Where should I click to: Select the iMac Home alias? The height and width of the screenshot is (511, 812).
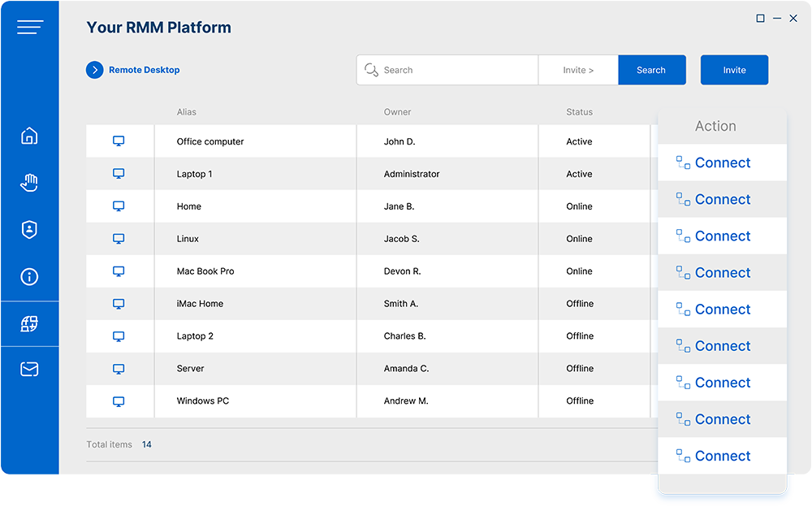[200, 304]
